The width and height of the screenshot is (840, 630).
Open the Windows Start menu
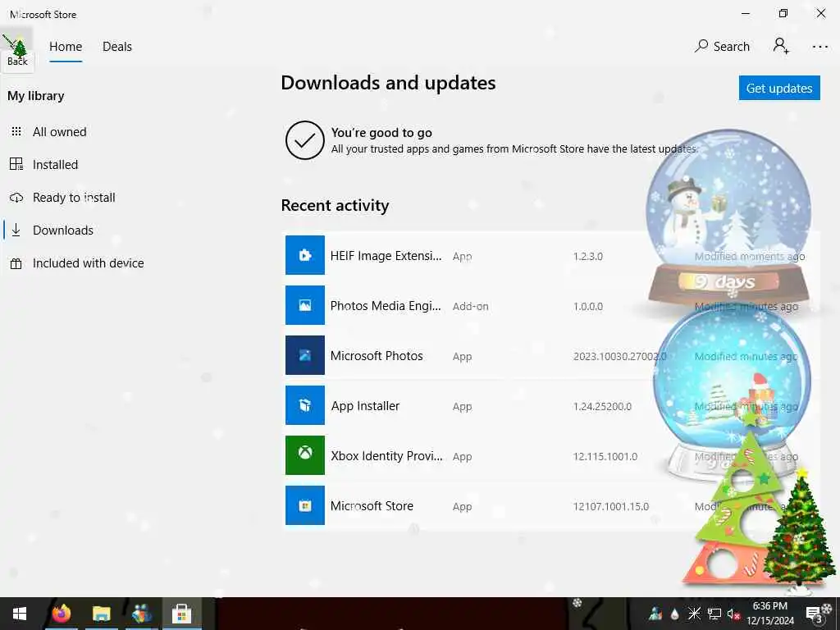point(20,614)
